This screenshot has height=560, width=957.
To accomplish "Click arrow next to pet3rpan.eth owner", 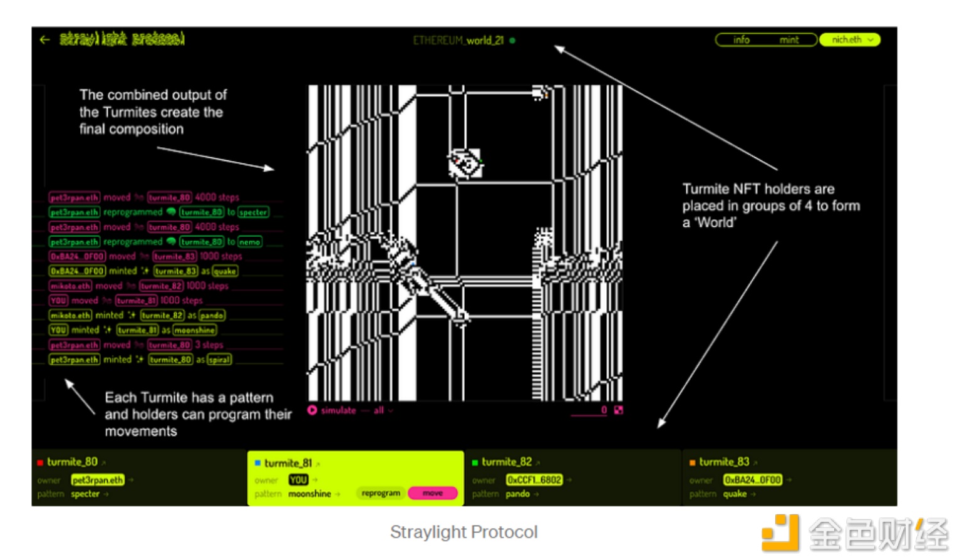I will coord(131,480).
